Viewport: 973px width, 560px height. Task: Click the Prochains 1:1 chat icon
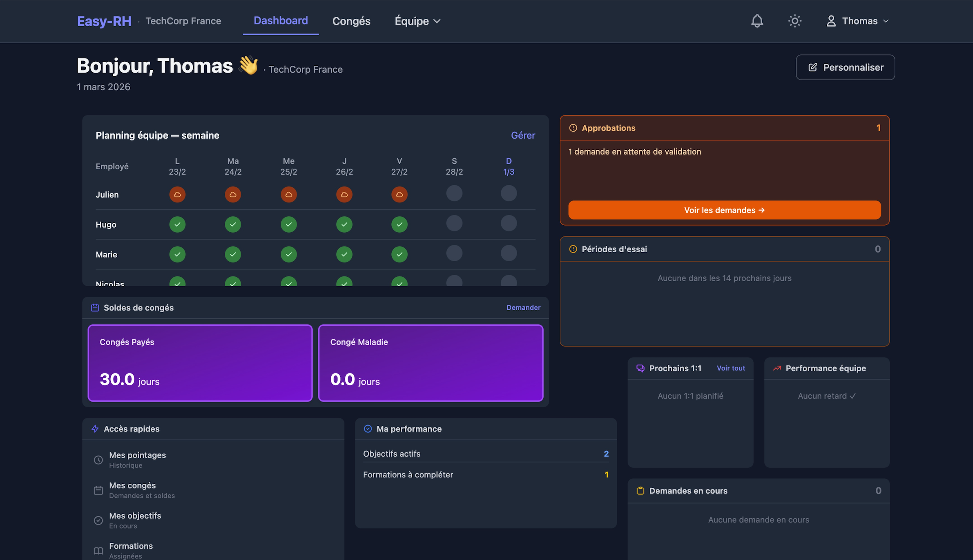pos(640,368)
